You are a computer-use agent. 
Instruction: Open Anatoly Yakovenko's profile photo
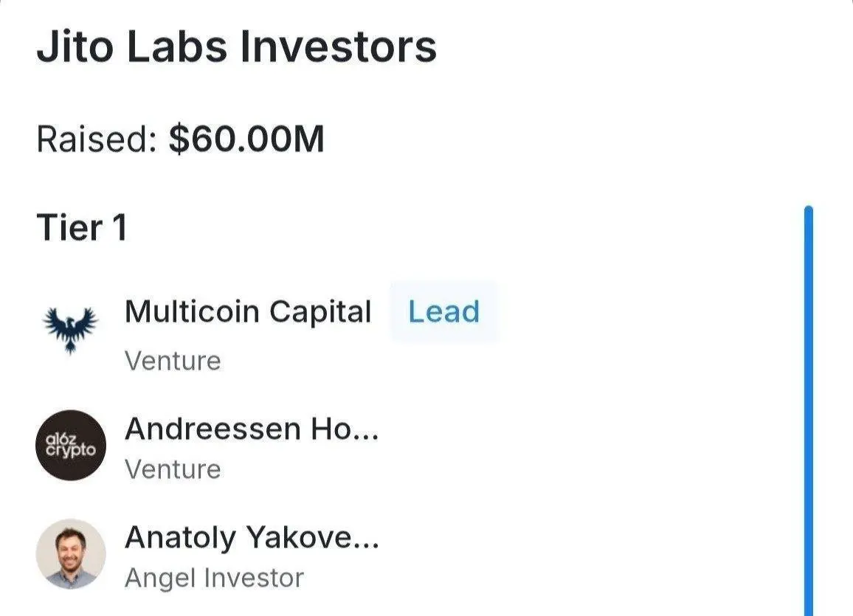(71, 553)
